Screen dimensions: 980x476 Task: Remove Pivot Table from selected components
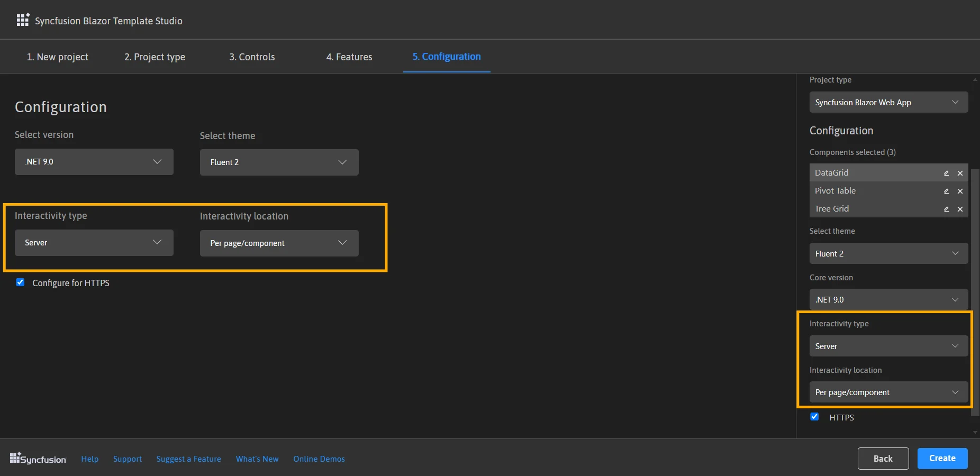click(960, 191)
